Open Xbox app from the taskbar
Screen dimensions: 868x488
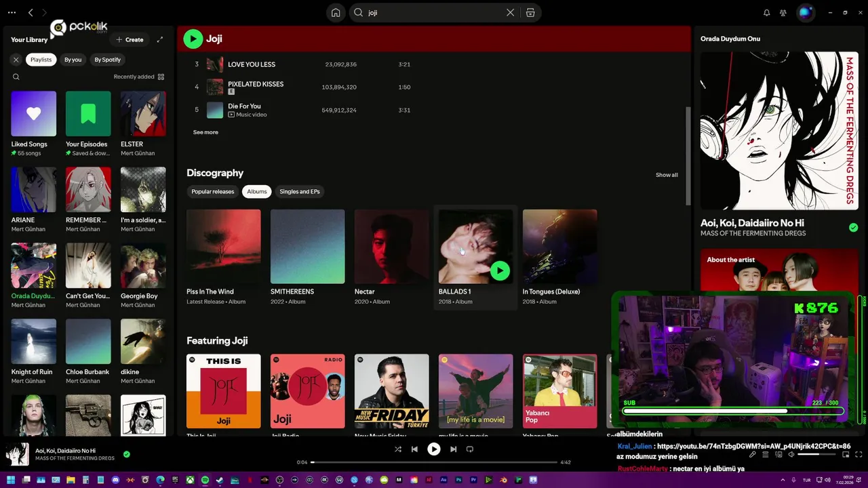(x=190, y=480)
